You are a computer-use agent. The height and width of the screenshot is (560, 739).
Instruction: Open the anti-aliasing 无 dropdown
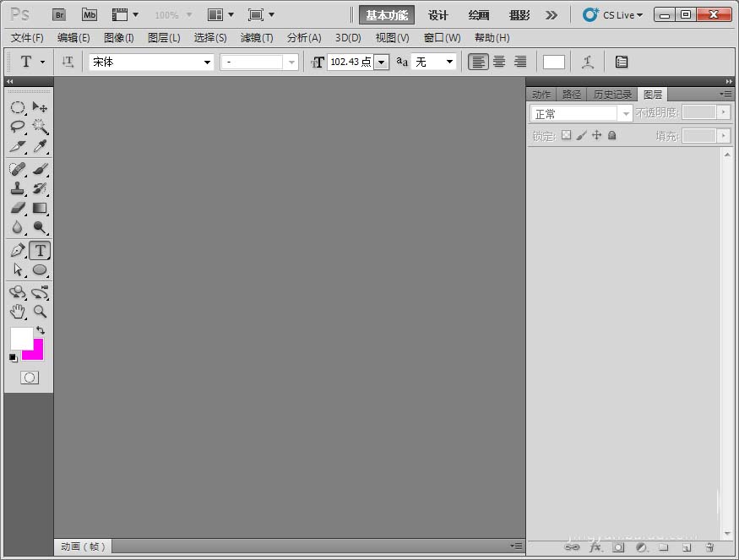pos(433,62)
